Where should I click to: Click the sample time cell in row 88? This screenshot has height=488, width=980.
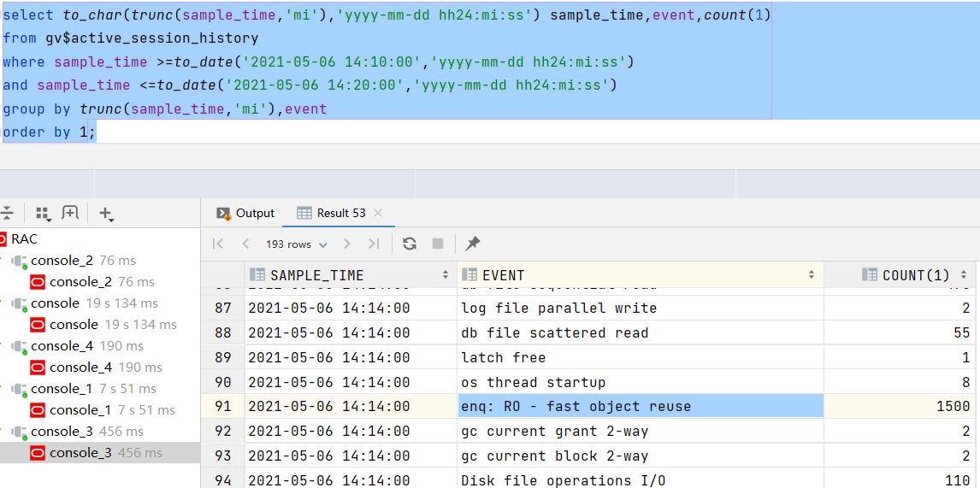pyautogui.click(x=351, y=333)
